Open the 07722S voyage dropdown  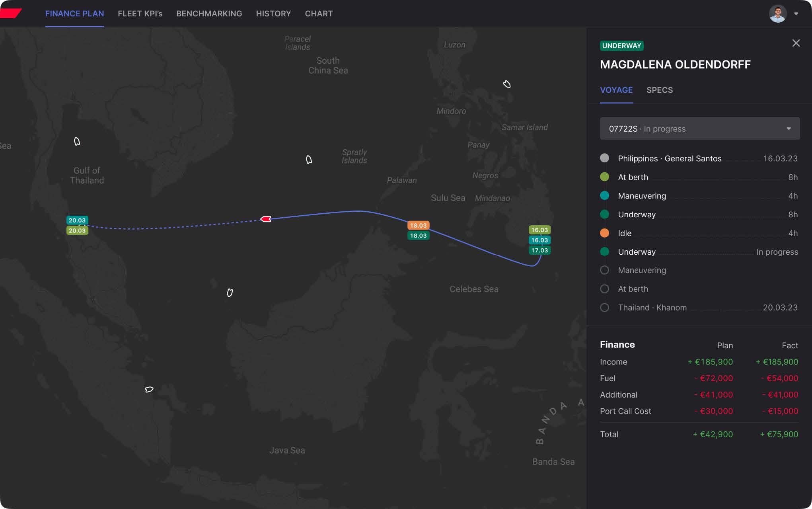click(699, 129)
